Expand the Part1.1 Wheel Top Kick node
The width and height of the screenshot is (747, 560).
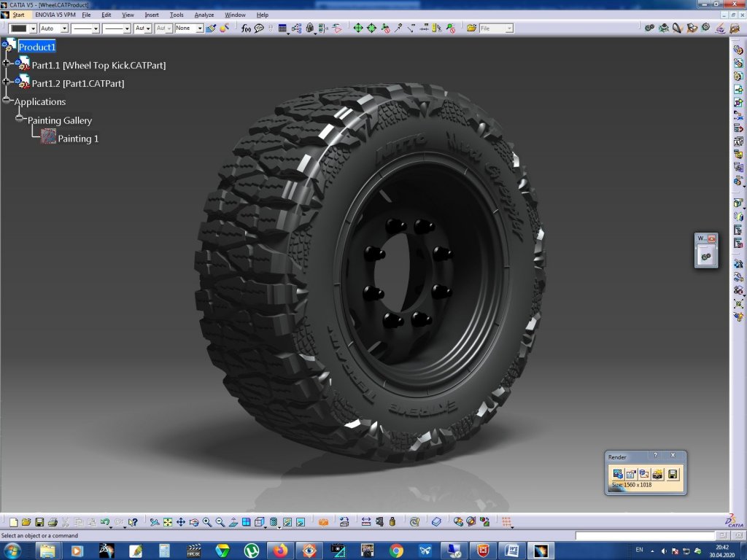tap(6, 64)
